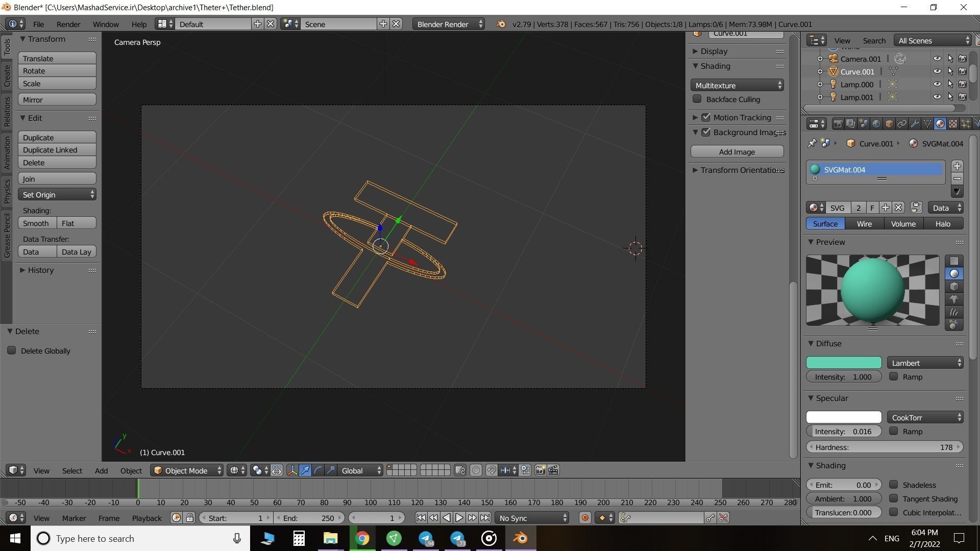The height and width of the screenshot is (551, 980).
Task: Open the Window menu
Action: coord(106,24)
